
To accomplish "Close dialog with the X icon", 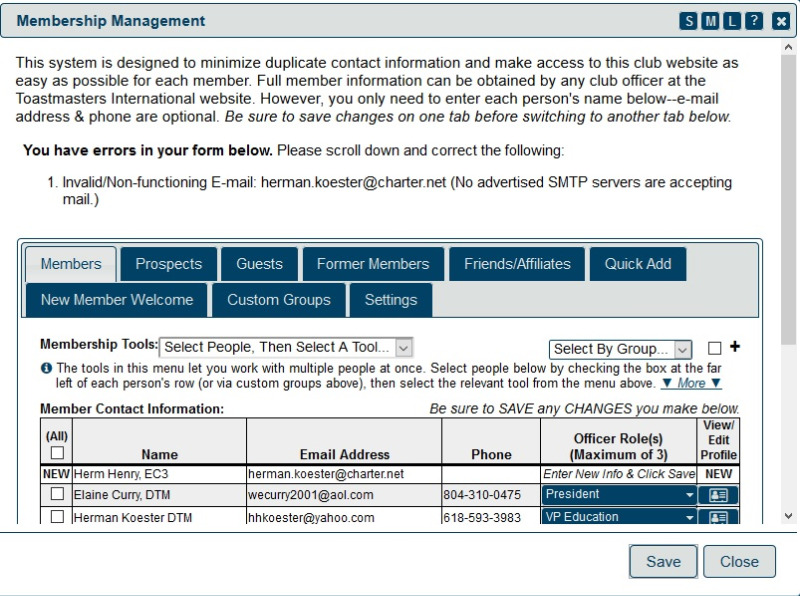I will [781, 21].
